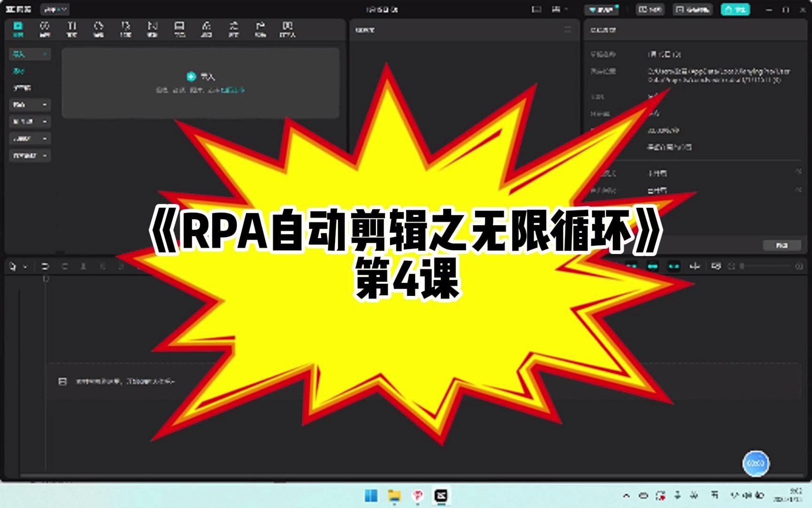The image size is (812, 508).
Task: Open the Adjustment (调节) panel icon
Action: click(x=207, y=29)
